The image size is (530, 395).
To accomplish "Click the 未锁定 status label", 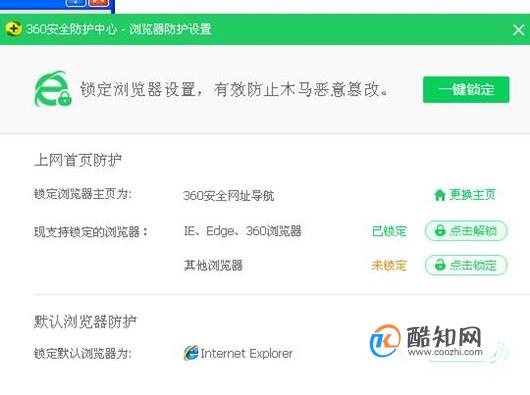I will (x=389, y=266).
